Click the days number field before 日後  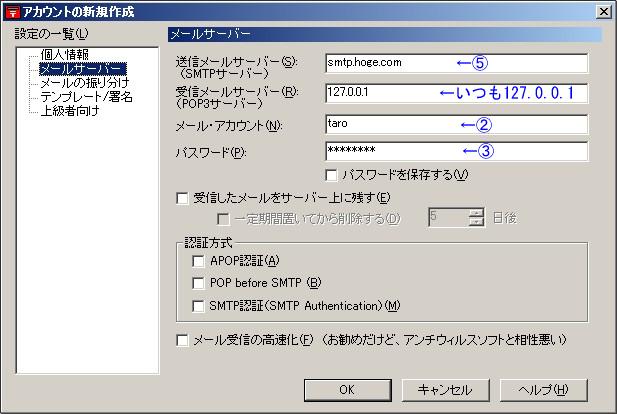449,217
